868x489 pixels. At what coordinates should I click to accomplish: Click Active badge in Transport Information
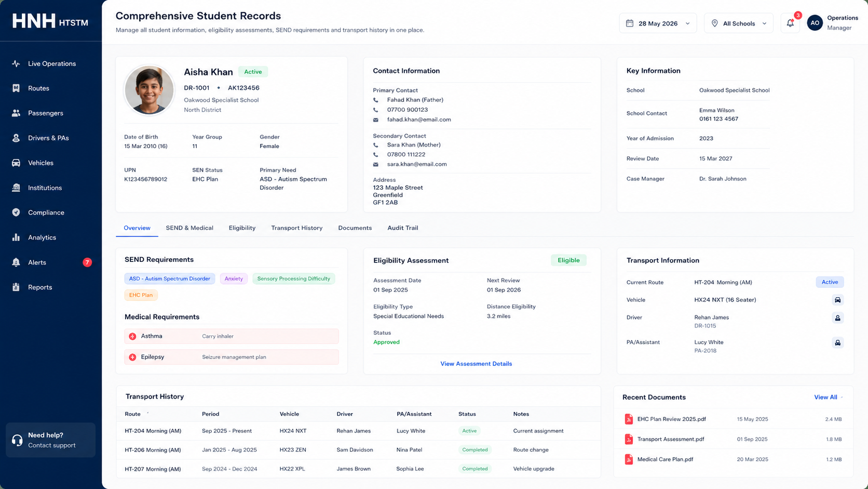coord(830,282)
